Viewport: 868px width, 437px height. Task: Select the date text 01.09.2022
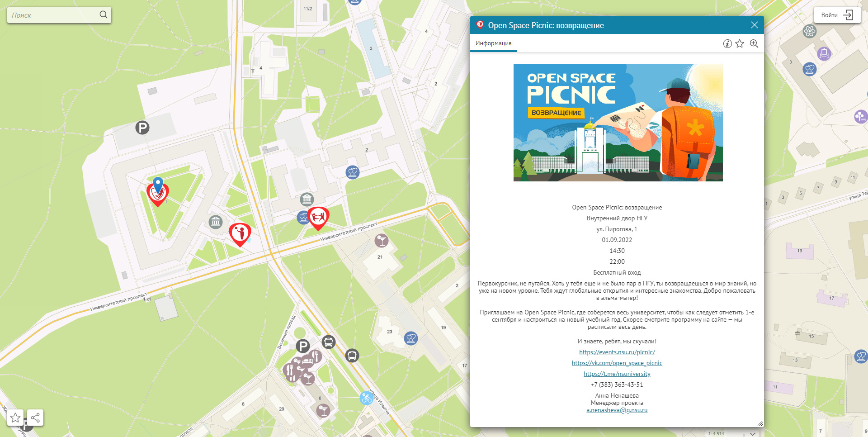pos(617,240)
